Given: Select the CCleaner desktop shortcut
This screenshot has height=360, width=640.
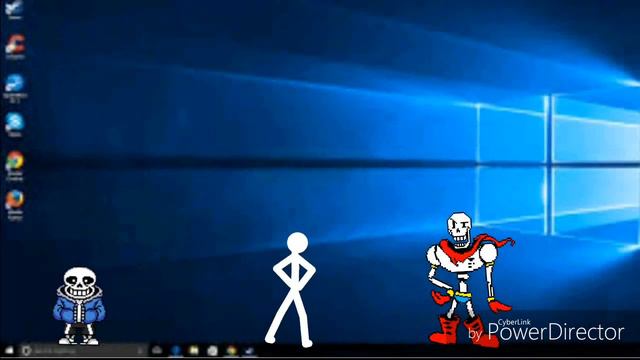Looking at the screenshot, I should [15, 47].
